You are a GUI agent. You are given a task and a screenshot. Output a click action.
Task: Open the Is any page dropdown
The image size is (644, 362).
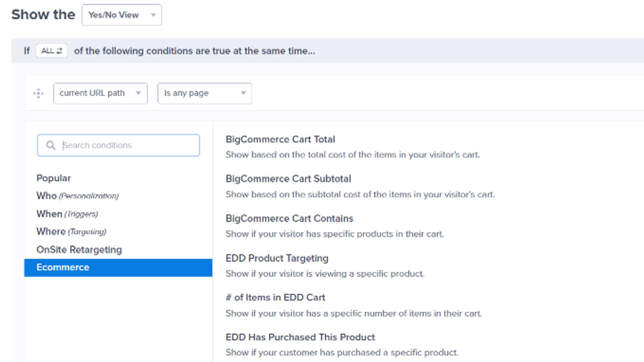(204, 93)
